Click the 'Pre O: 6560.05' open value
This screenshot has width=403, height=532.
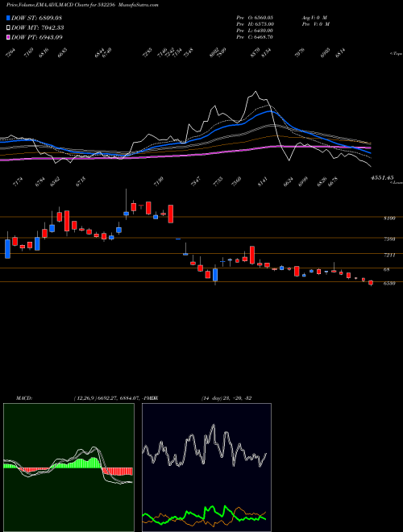point(255,17)
